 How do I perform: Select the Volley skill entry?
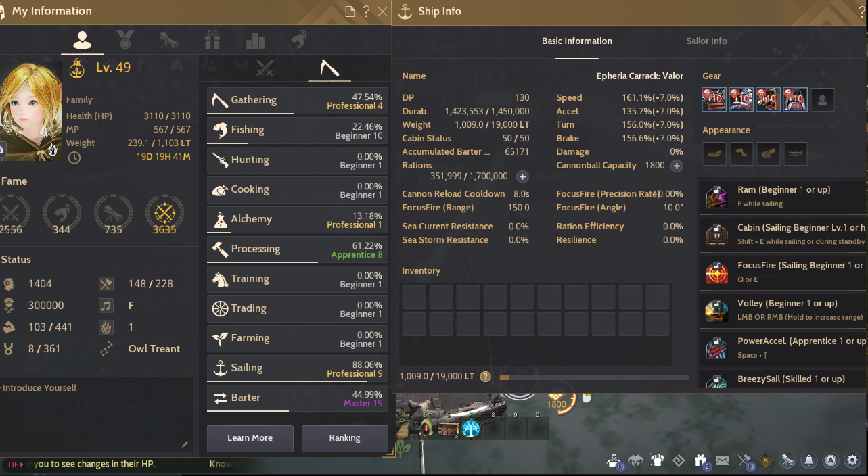coord(783,310)
